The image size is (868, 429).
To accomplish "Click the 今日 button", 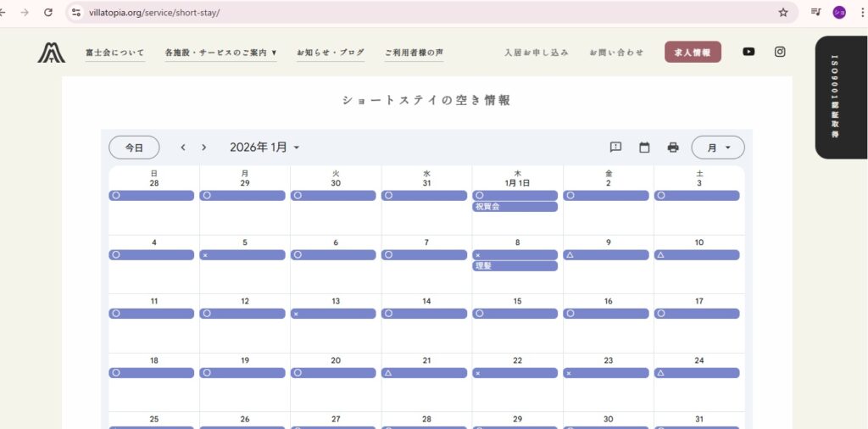I will [x=134, y=148].
